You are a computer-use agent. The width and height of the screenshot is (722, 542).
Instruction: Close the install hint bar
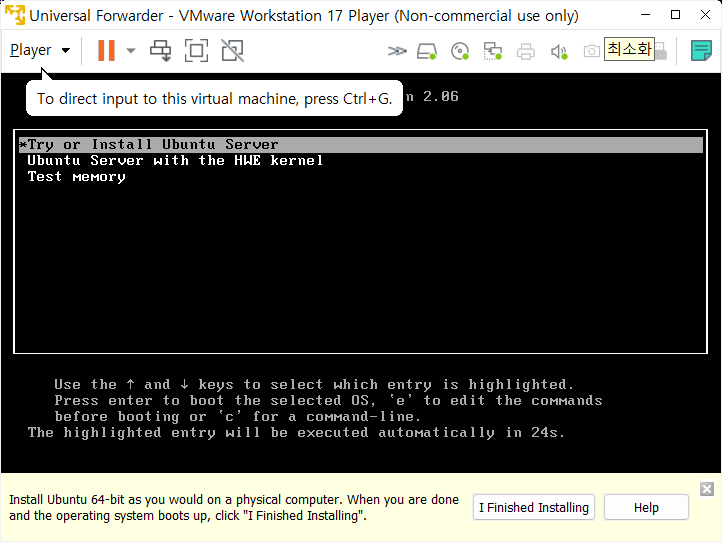[x=707, y=489]
